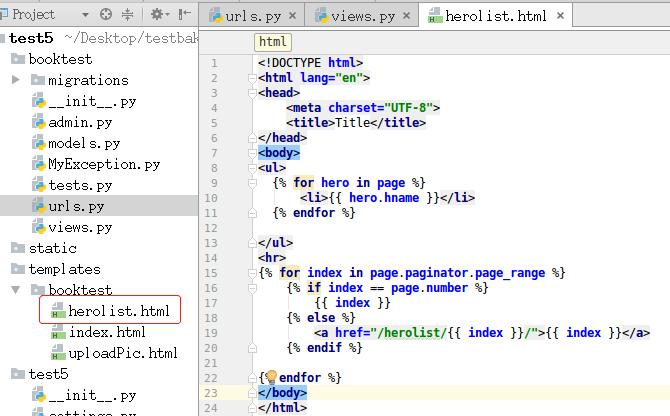This screenshot has width=670, height=416.
Task: Open MyException.py in the project tree
Action: (104, 164)
